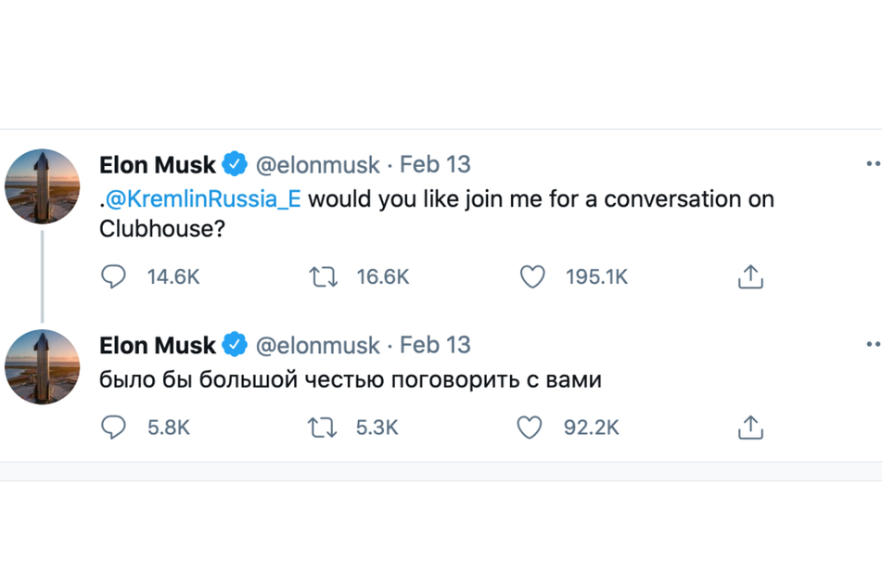Open the second tweet's Feb 13 timestamp

(x=435, y=345)
